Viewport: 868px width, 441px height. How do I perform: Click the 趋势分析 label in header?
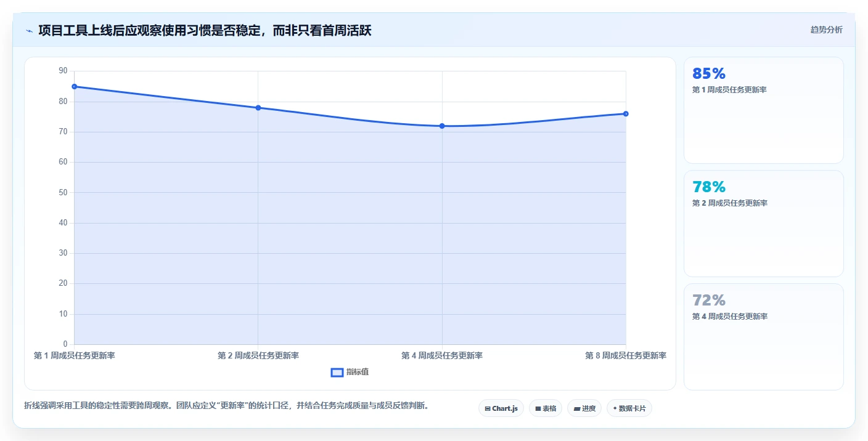(826, 30)
